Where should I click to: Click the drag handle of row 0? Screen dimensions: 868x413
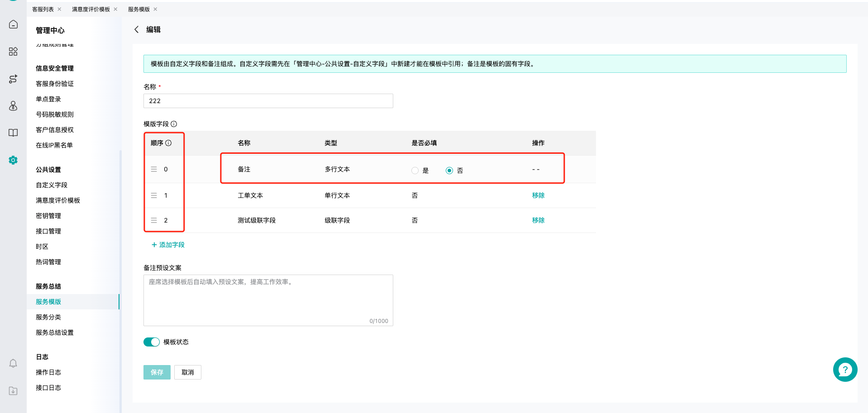coord(154,169)
